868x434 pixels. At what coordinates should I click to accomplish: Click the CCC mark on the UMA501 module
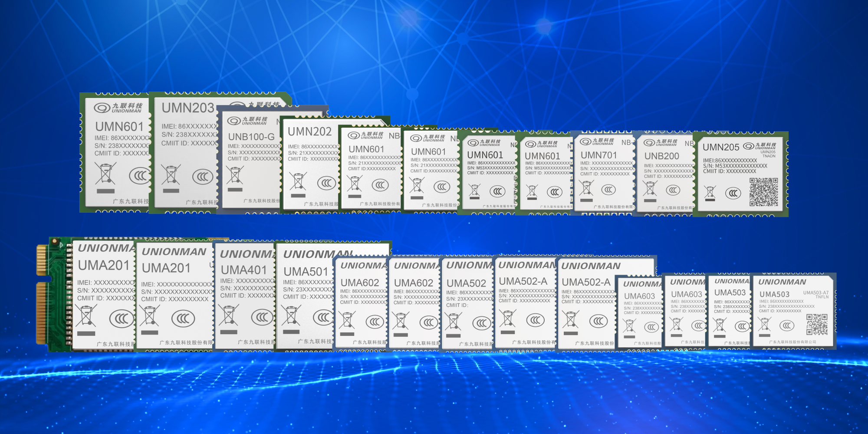323,317
